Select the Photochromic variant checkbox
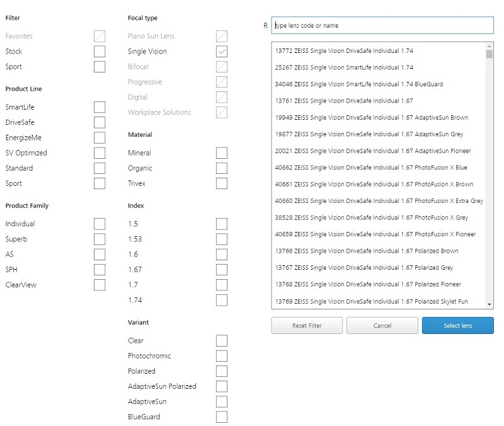Viewport: 504px width, 426px height. click(x=221, y=356)
